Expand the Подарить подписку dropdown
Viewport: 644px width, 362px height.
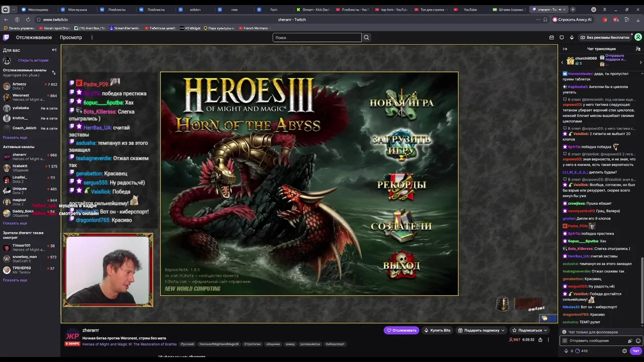502,330
